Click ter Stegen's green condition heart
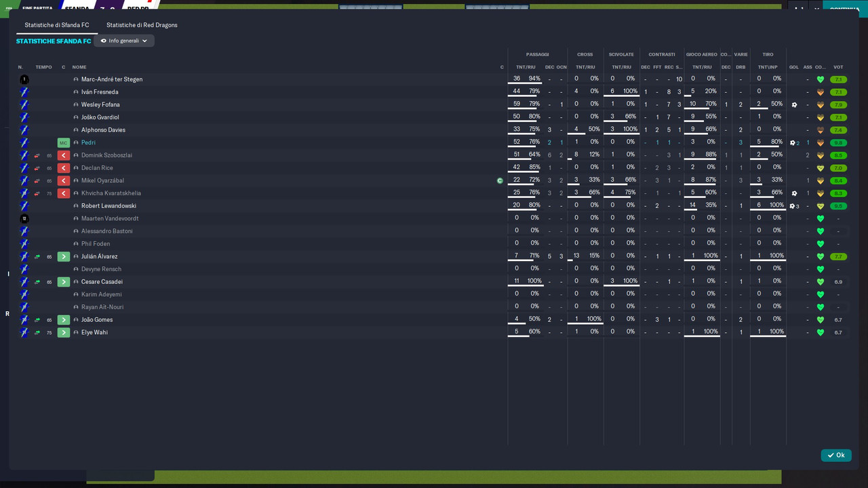This screenshot has height=488, width=868. click(x=820, y=79)
